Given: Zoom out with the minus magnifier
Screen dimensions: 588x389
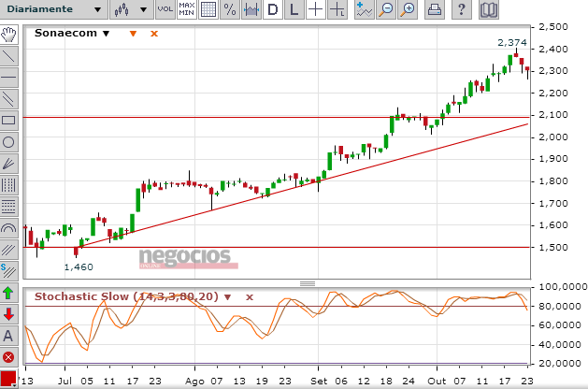Looking at the screenshot, I should [x=386, y=9].
